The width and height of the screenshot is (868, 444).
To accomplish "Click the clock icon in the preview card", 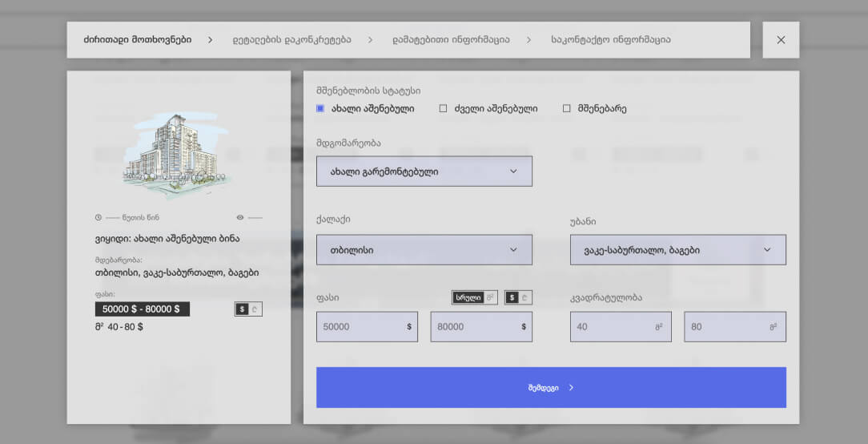I will (98, 218).
